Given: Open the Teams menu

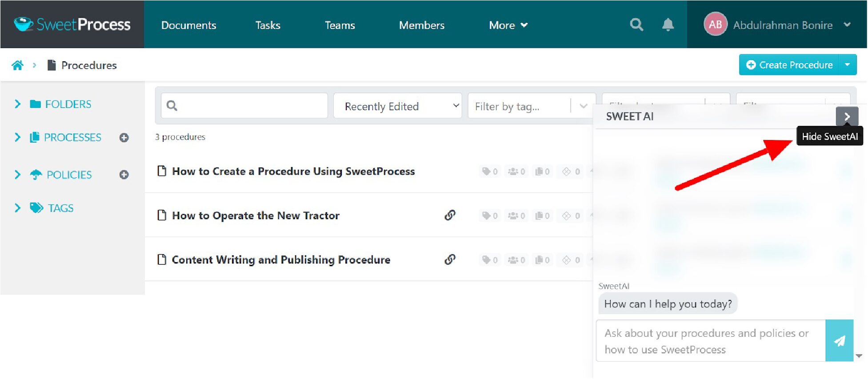Looking at the screenshot, I should 340,25.
